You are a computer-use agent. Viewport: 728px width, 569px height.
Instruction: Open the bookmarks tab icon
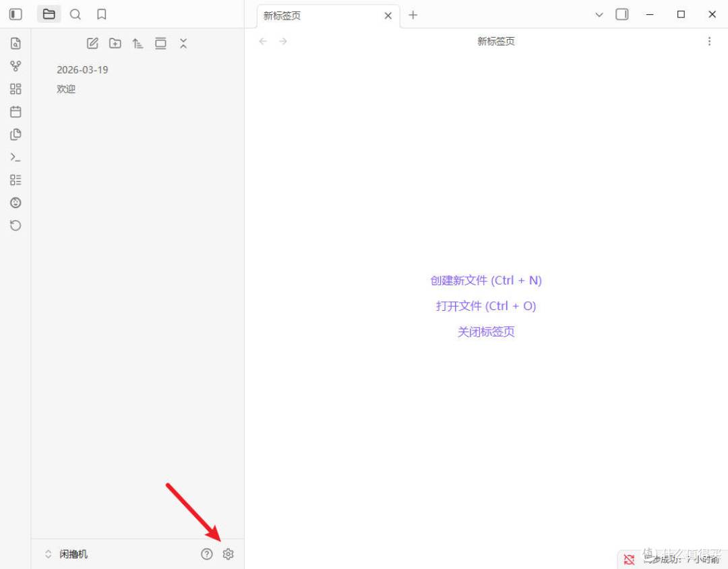click(102, 14)
